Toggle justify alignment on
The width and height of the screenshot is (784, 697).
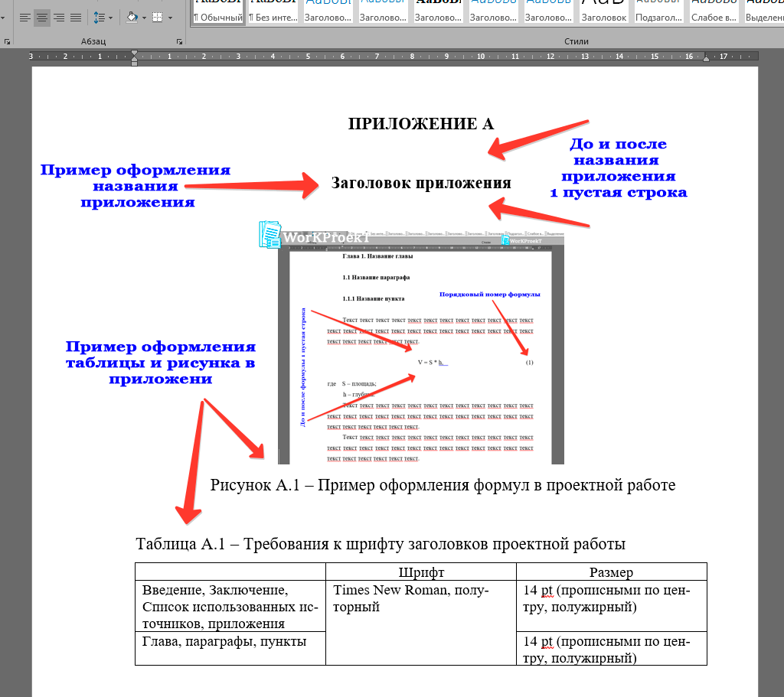click(74, 17)
